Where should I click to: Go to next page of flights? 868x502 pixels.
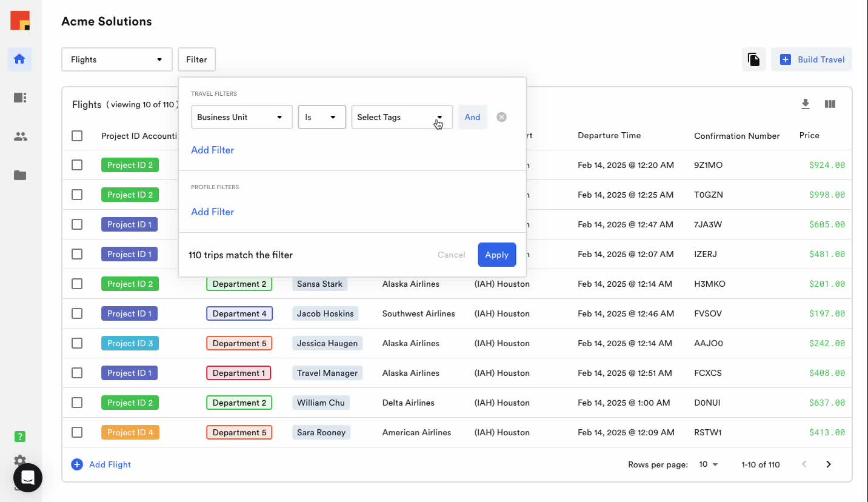828,464
